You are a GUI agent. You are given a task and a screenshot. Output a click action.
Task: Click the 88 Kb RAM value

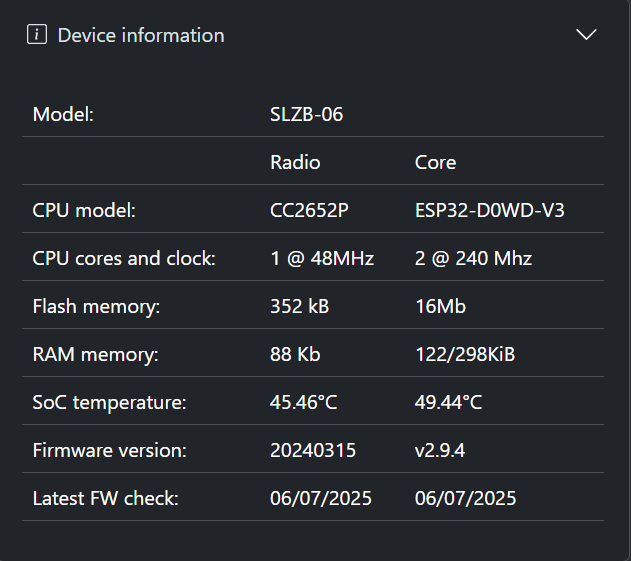click(295, 354)
